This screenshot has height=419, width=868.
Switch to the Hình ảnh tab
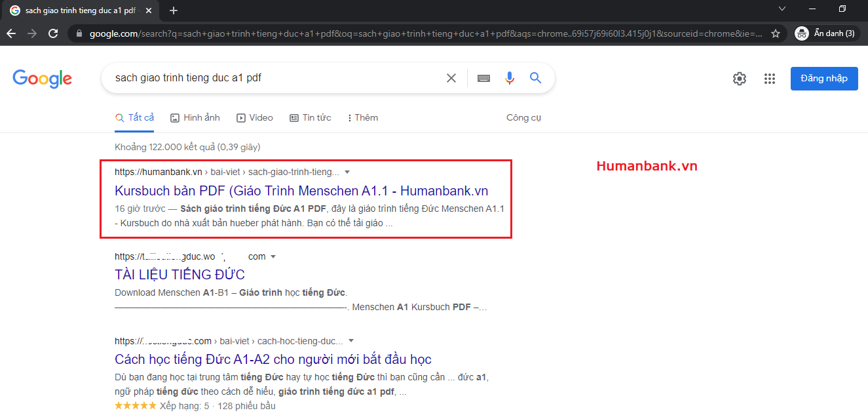[195, 118]
